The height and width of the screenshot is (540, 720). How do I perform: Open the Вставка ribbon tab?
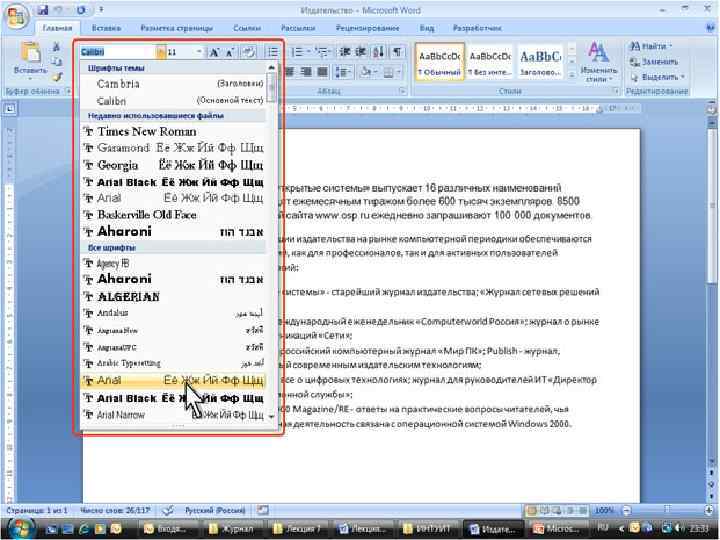point(106,28)
